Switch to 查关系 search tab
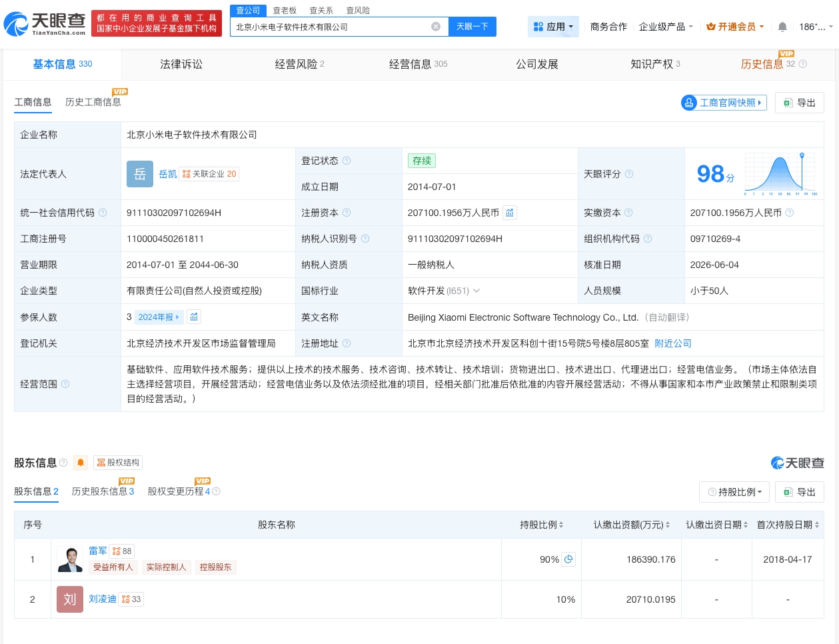The image size is (839, 644). (321, 11)
